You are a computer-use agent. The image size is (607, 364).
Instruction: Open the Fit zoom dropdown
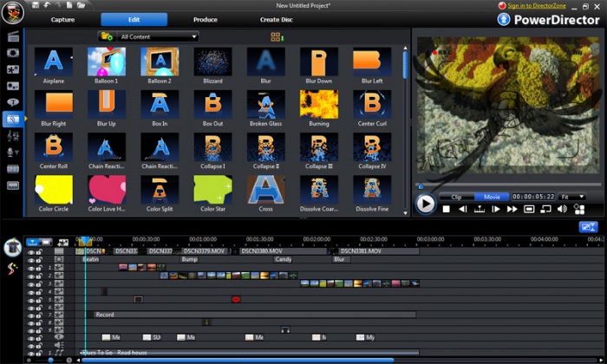(572, 197)
